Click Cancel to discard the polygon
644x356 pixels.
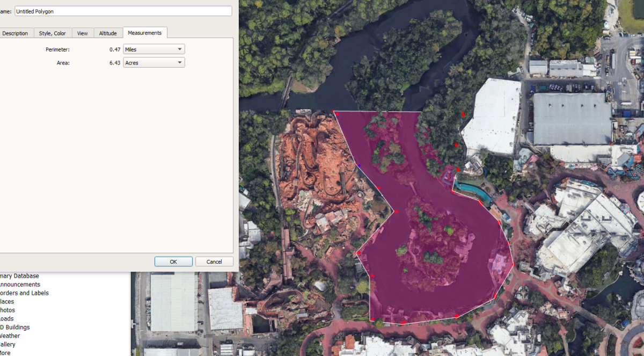coord(214,261)
